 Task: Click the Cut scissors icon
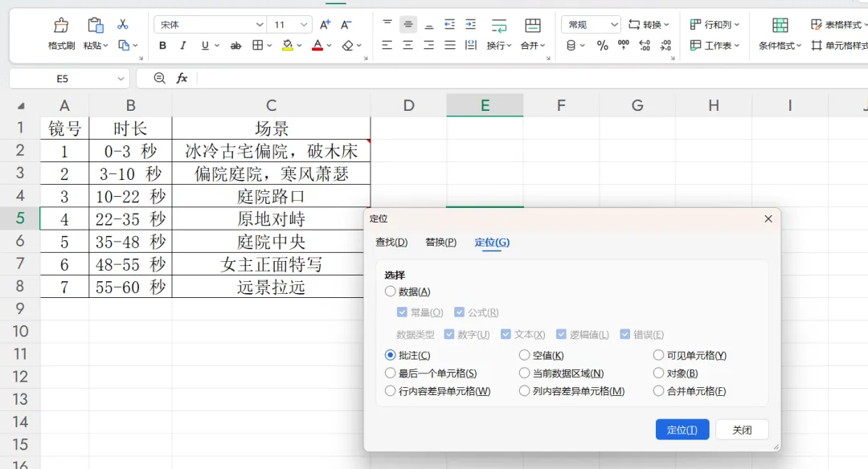pos(123,24)
